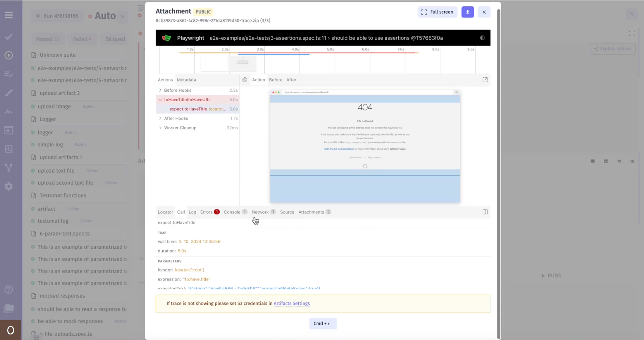The width and height of the screenshot is (644, 340).
Task: Open the Plans list icon in sidebar
Action: click(x=9, y=74)
